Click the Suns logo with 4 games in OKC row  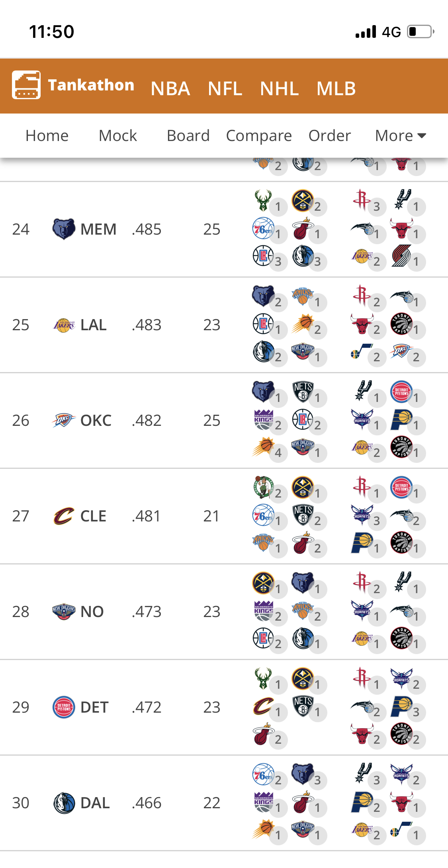pyautogui.click(x=263, y=446)
